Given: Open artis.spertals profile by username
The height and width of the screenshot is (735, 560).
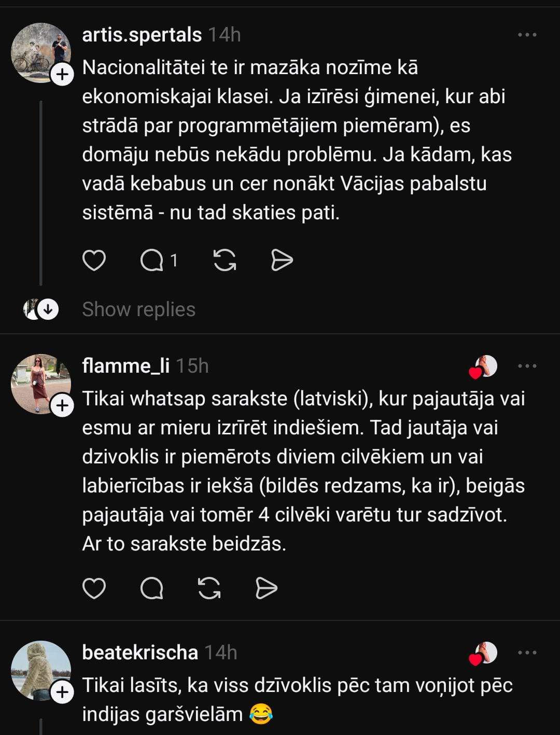Looking at the screenshot, I should 142,35.
